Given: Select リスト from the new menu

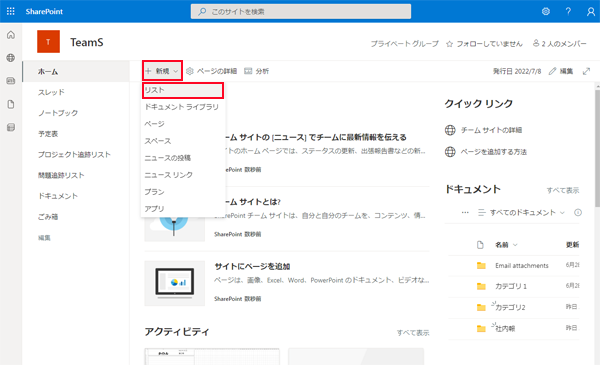Looking at the screenshot, I should (x=183, y=90).
